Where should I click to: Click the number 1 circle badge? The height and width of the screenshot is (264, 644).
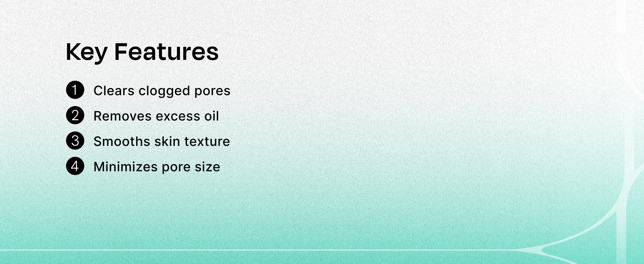coord(75,90)
